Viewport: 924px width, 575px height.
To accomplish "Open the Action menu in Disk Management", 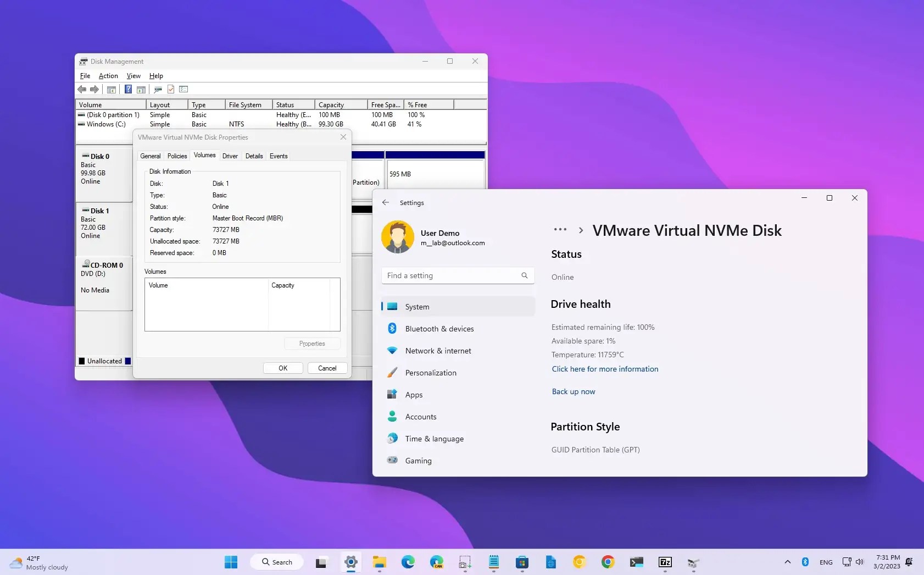I will pyautogui.click(x=108, y=75).
